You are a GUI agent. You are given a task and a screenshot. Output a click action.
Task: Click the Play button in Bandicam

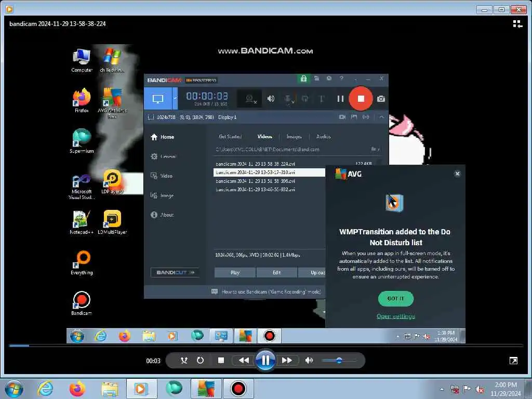235,272
